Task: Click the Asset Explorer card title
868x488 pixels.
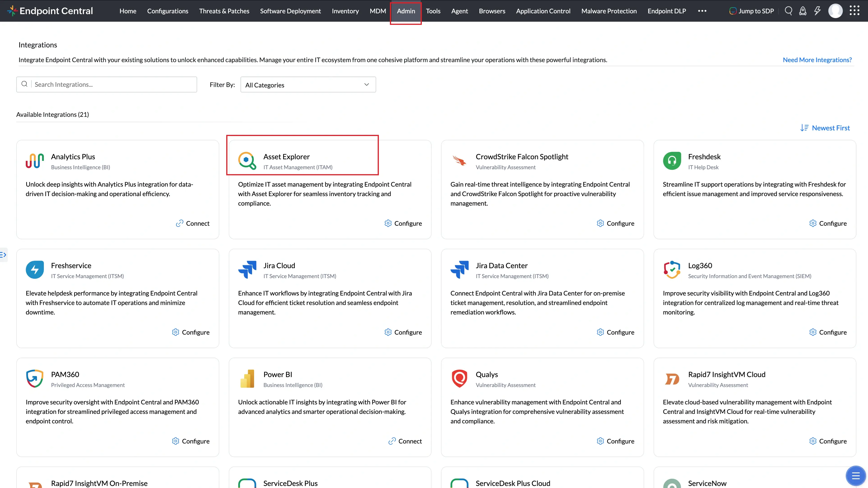Action: pyautogui.click(x=286, y=157)
